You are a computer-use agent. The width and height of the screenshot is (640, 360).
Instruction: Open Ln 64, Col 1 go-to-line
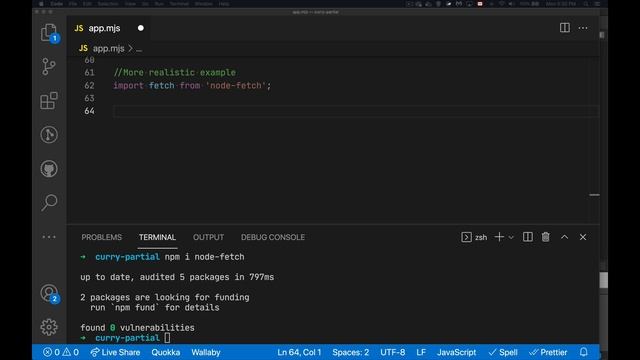[x=299, y=352]
